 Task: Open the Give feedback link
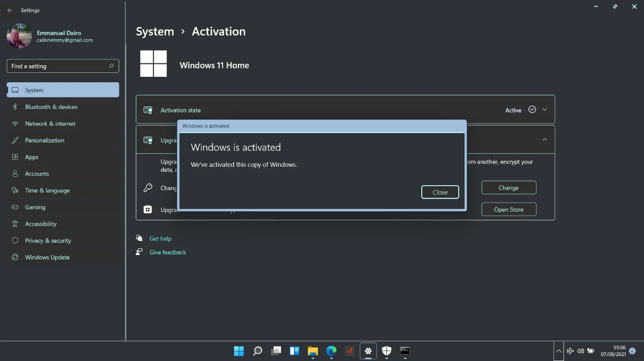point(167,252)
